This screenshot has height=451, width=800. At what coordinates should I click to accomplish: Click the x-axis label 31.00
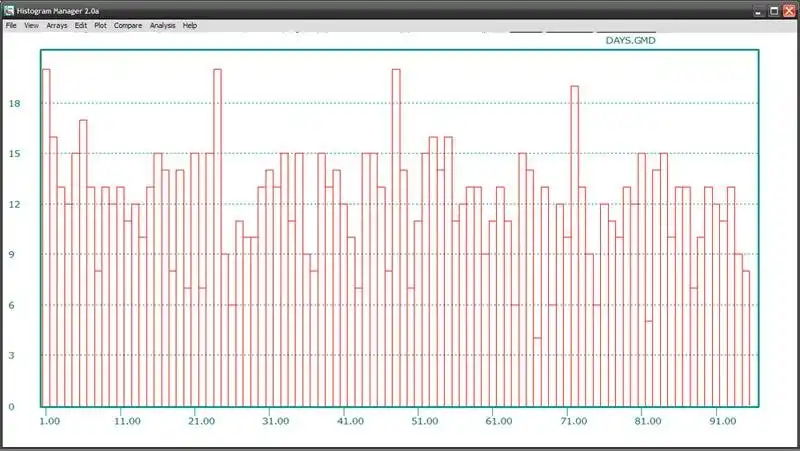pos(276,421)
